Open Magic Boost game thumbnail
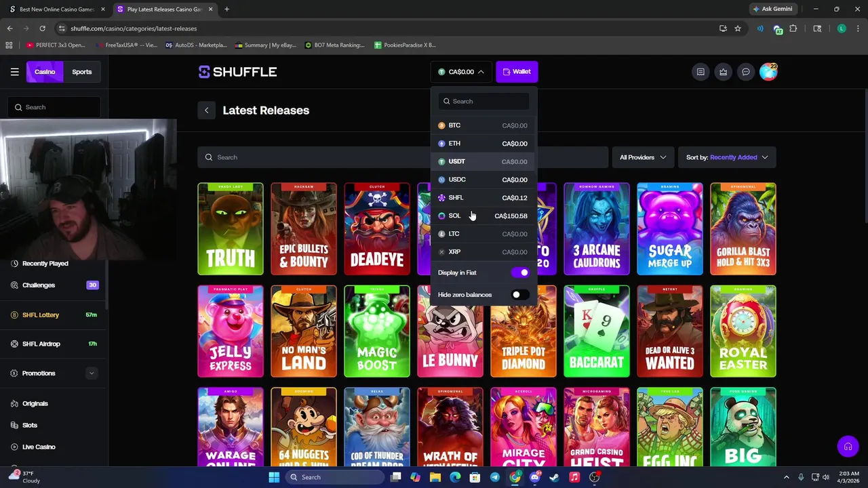868x488 pixels. [377, 331]
